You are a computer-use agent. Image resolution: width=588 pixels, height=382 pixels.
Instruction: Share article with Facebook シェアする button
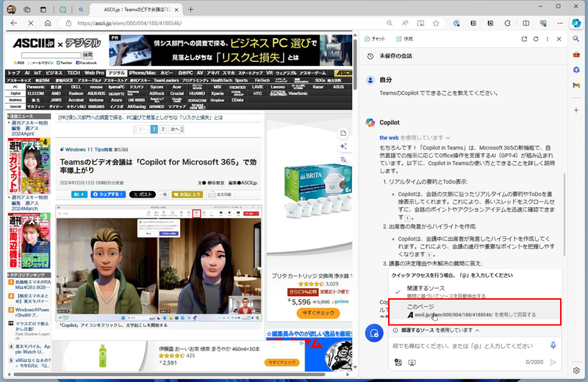(108, 195)
